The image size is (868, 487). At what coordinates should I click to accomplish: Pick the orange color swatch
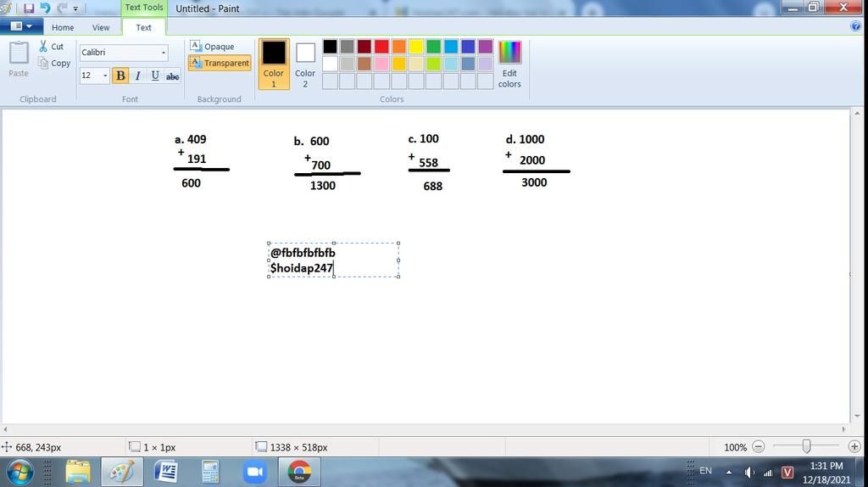[x=399, y=47]
